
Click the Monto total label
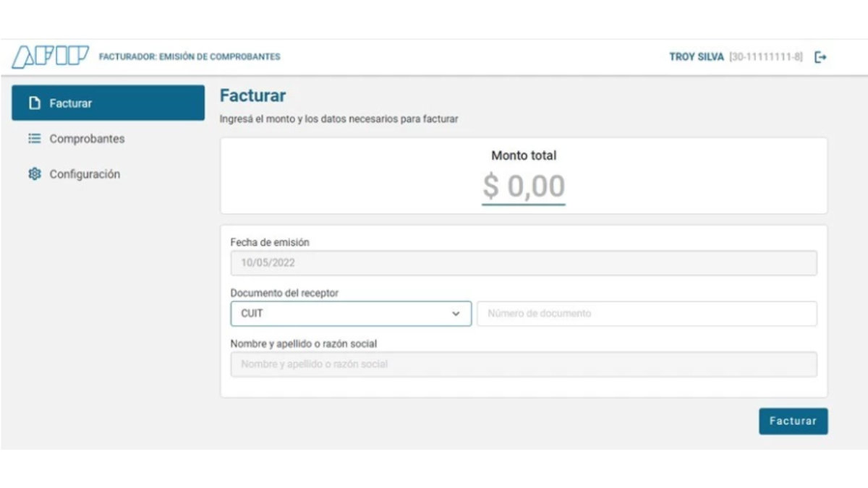524,155
